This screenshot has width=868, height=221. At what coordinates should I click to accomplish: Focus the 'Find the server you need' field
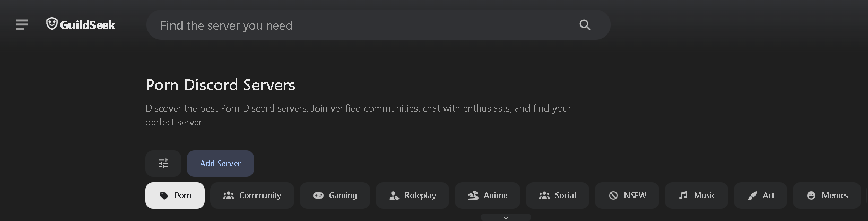click(361, 25)
